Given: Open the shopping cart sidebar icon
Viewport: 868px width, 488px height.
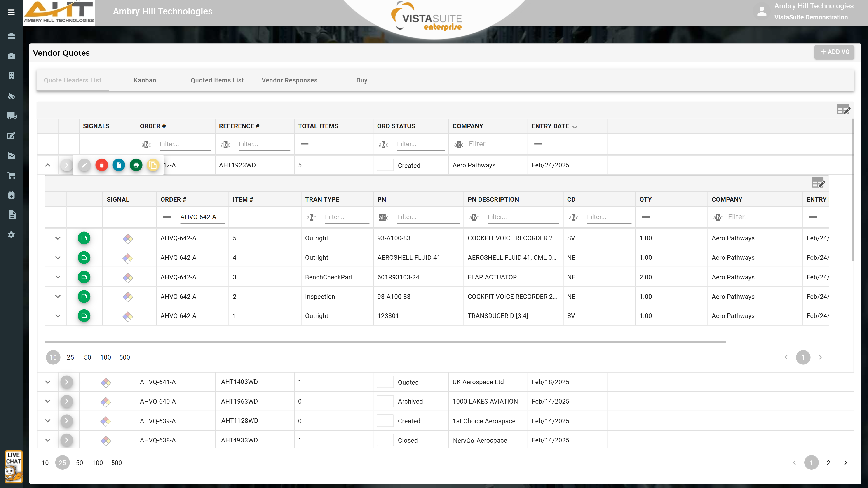Looking at the screenshot, I should click(x=12, y=175).
